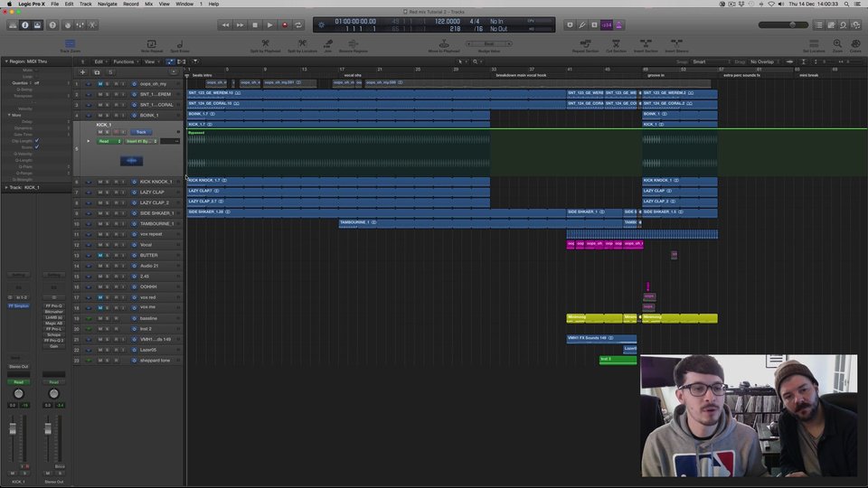Expand the Track KICK_1 inspector section
Screen dimensions: 868x488
click(6, 188)
